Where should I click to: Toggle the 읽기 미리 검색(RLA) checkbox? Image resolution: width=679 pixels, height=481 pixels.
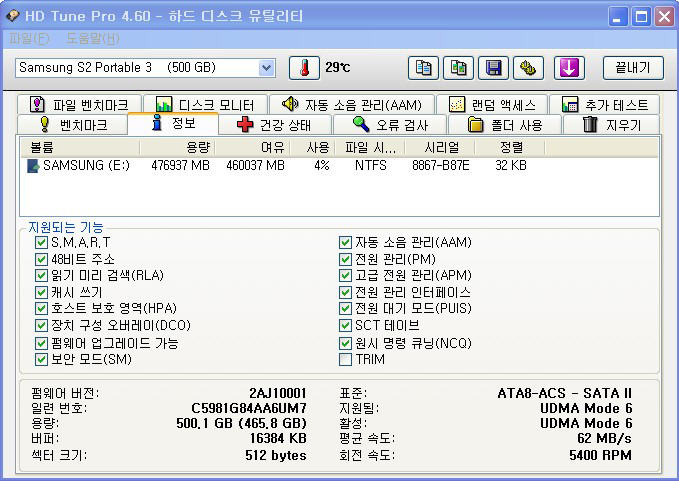click(x=41, y=276)
